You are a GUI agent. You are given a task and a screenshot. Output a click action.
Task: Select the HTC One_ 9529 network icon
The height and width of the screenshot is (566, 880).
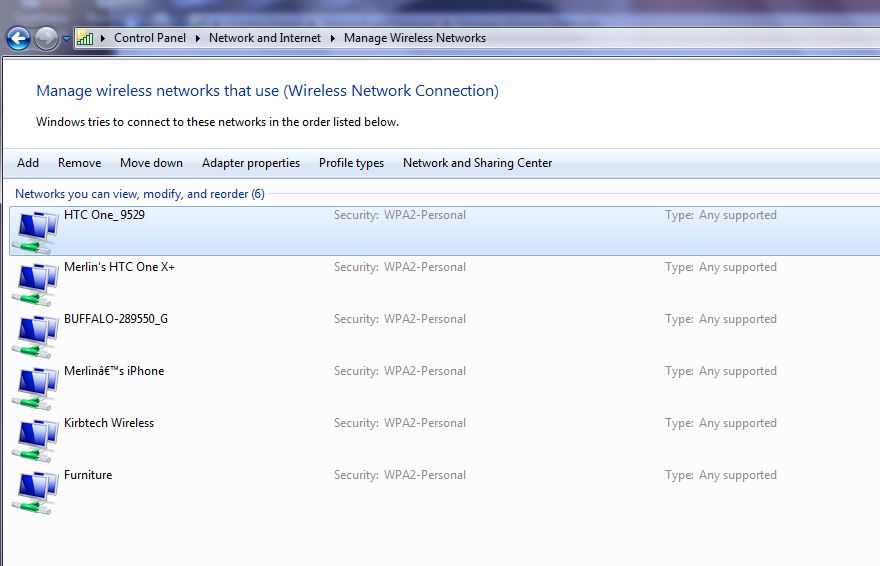click(x=36, y=232)
